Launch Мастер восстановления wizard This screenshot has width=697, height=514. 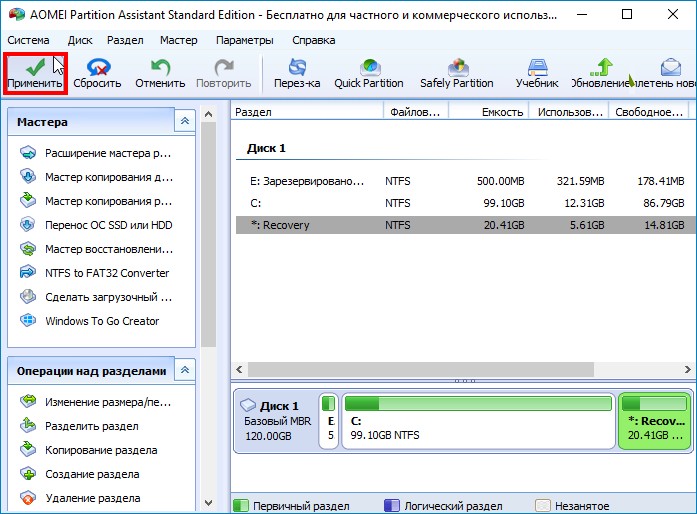point(96,249)
